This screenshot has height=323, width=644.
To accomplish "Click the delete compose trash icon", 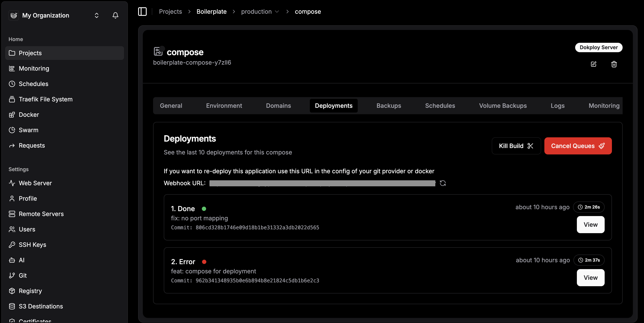I will (614, 64).
